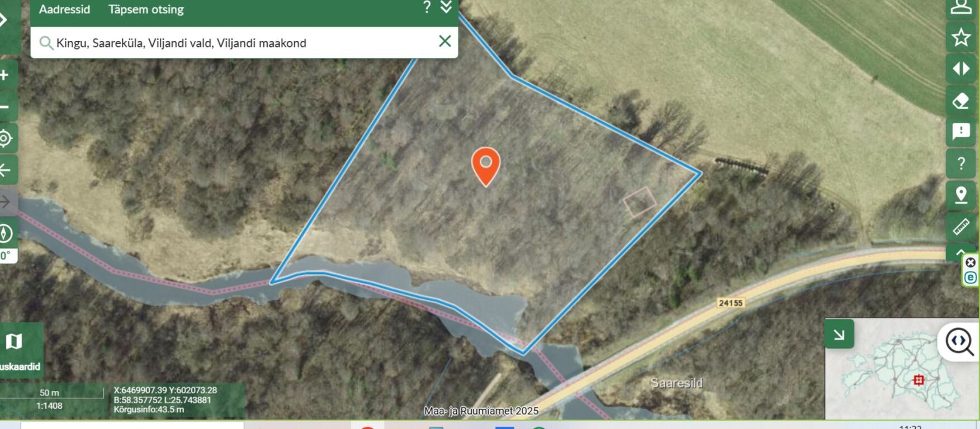Zoom out with the minus button

coord(5,107)
